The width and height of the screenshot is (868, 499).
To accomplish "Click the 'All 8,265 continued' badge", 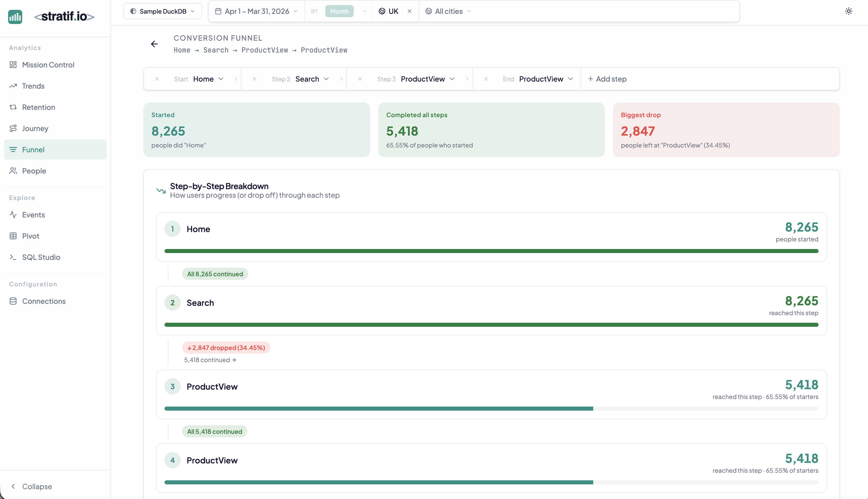I will click(215, 274).
